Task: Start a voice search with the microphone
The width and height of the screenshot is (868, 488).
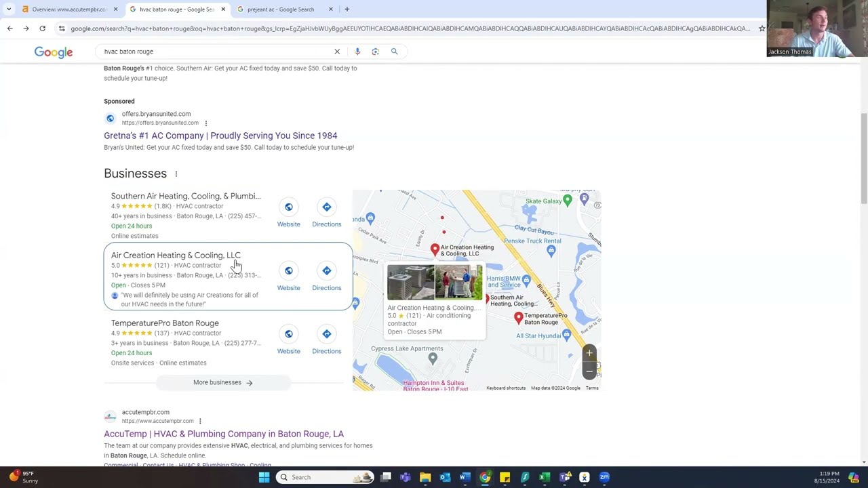Action: click(x=357, y=52)
